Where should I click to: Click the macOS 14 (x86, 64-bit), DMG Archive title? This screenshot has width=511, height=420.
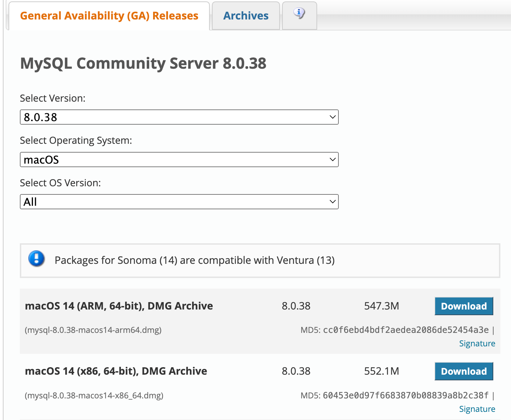116,371
